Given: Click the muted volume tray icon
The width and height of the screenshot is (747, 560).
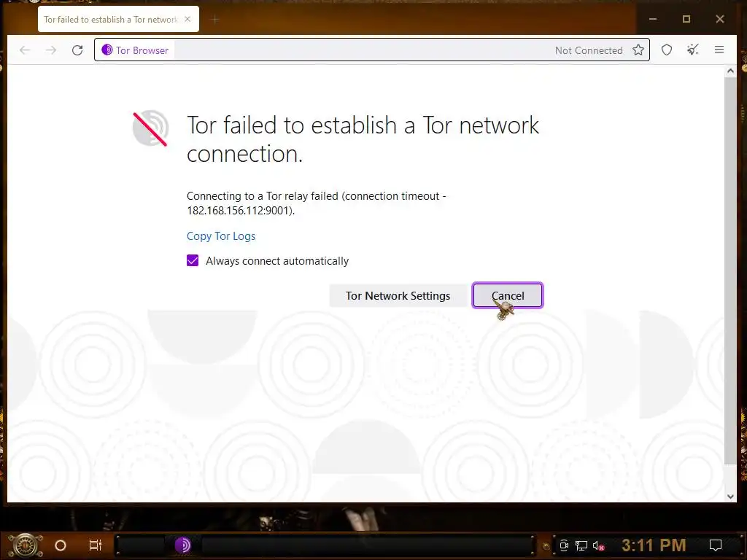Looking at the screenshot, I should (x=599, y=545).
